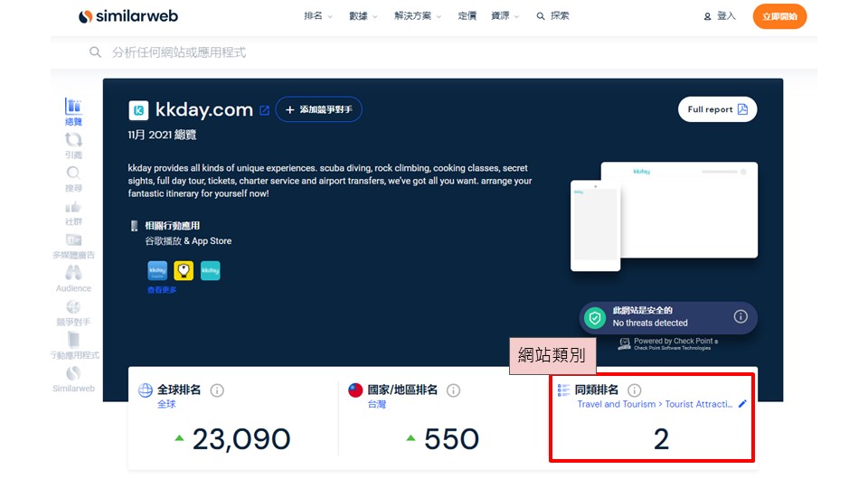Open the 排名 dropdown menu
This screenshot has width=868, height=488.
[x=317, y=16]
